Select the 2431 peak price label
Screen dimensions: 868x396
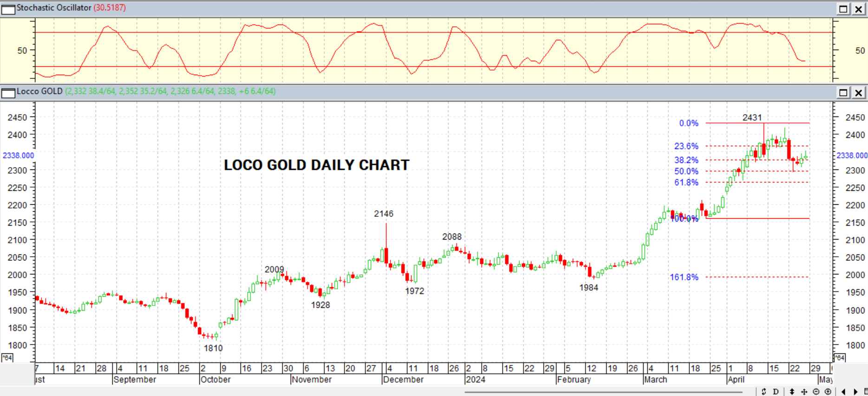(x=752, y=118)
